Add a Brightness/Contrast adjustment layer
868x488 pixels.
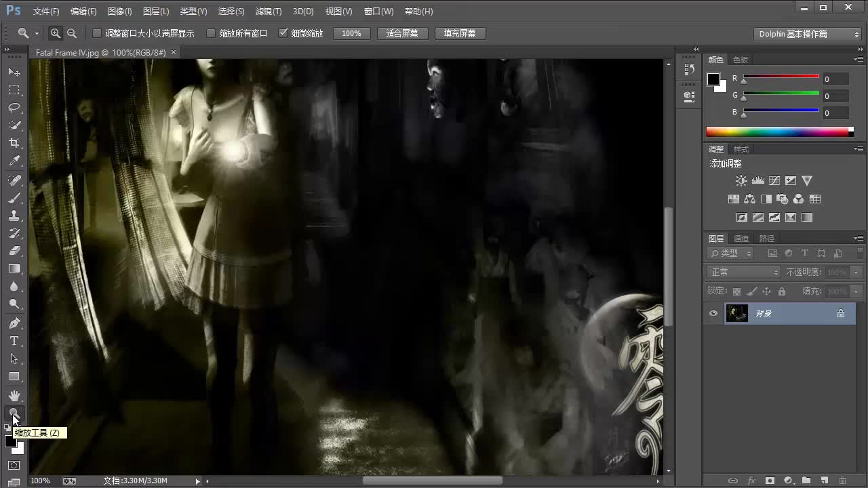tap(741, 180)
